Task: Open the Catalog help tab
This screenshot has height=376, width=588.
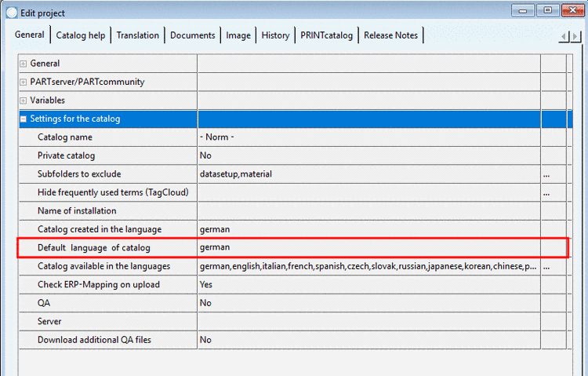Action: click(81, 35)
